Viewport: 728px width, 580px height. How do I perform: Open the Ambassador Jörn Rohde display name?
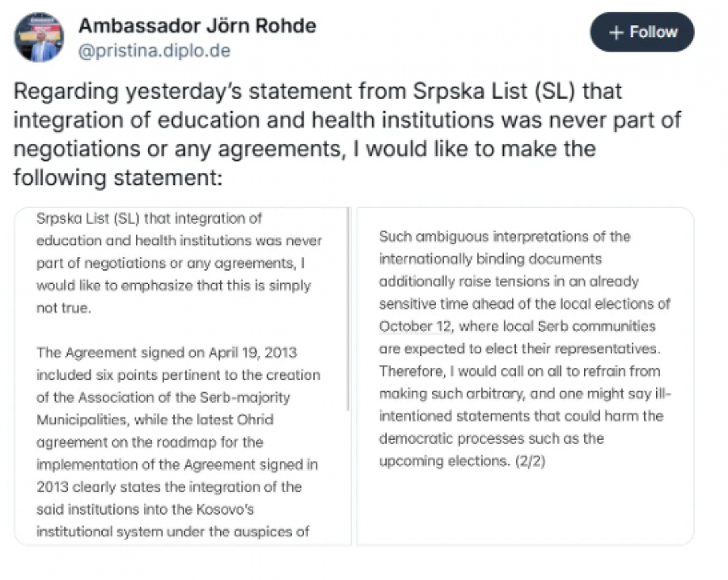[x=197, y=26]
